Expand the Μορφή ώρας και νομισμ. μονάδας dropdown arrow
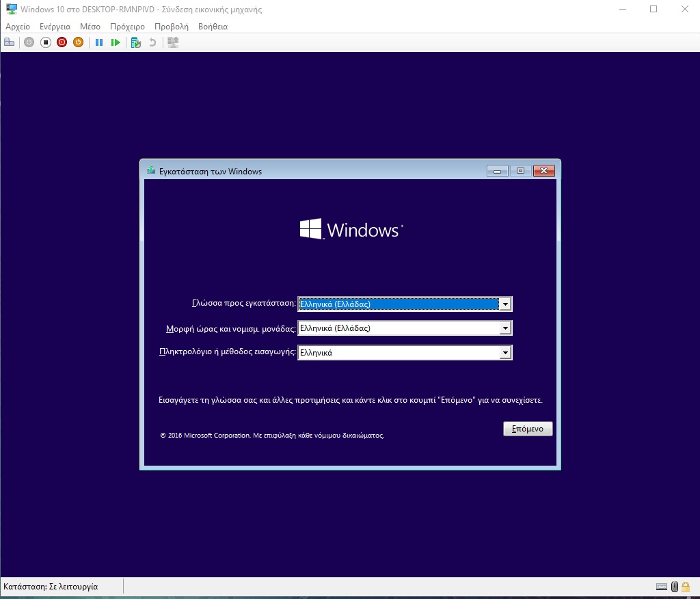Viewport: 700px width, 599px height. click(505, 328)
